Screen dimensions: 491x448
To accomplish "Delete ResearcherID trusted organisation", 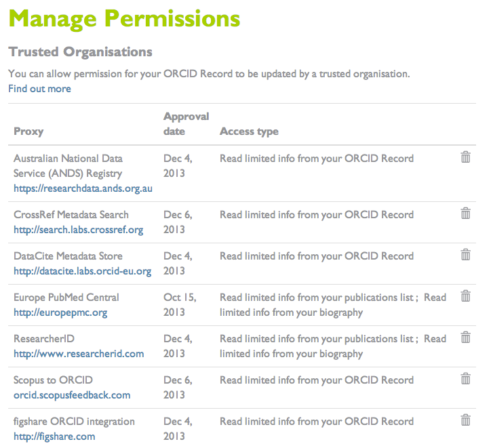I will click(x=466, y=338).
